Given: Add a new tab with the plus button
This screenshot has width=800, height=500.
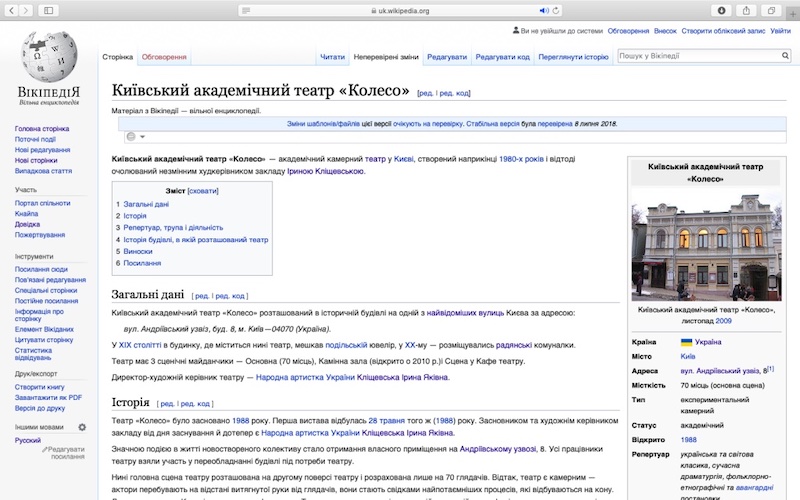Looking at the screenshot, I should 793,14.
